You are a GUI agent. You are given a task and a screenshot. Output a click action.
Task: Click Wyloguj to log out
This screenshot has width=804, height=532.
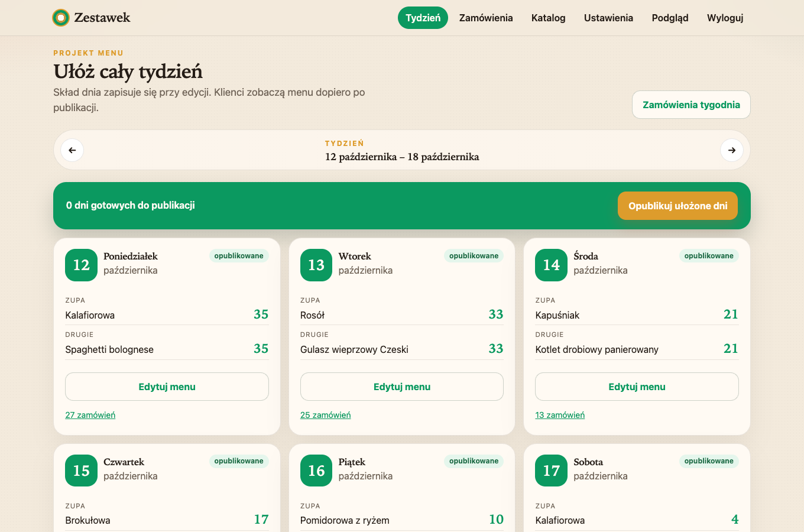pos(725,18)
